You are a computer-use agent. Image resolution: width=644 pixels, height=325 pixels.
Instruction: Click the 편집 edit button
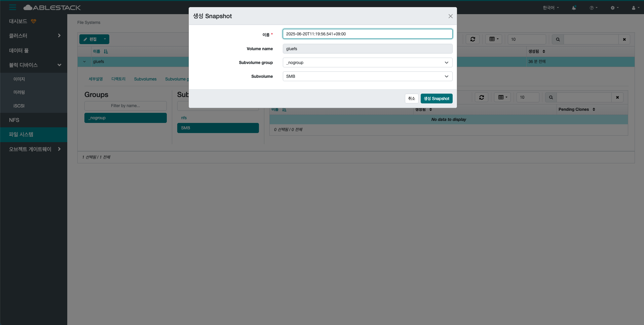[90, 39]
